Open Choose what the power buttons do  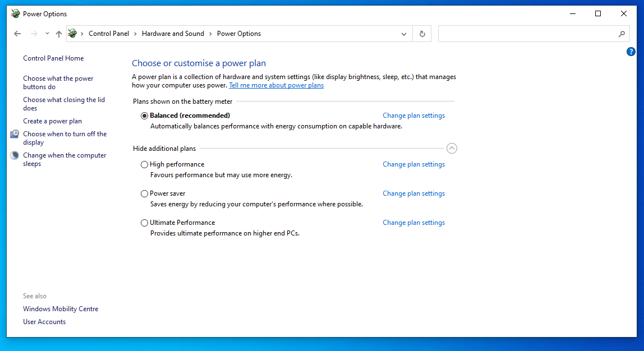click(58, 82)
